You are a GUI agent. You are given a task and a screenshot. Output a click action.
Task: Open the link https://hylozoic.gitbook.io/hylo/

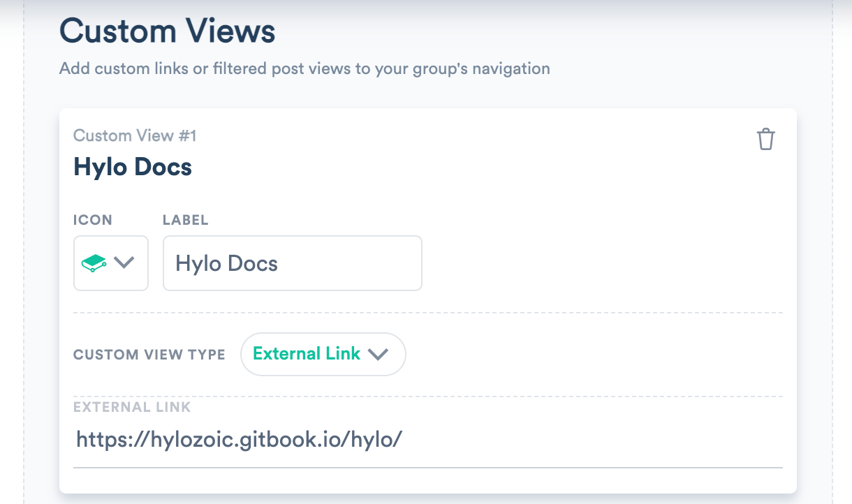pos(237,439)
